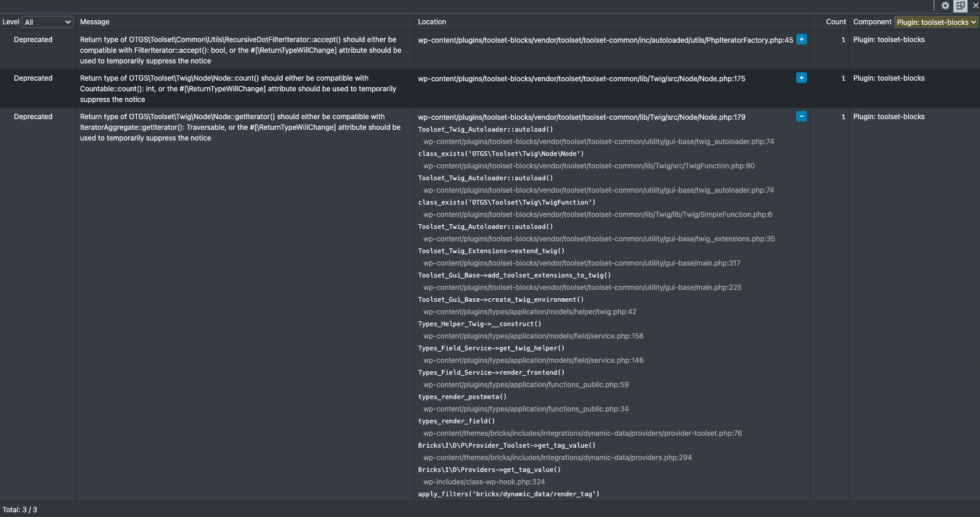Expand stack trace for Node.php:175

(802, 78)
